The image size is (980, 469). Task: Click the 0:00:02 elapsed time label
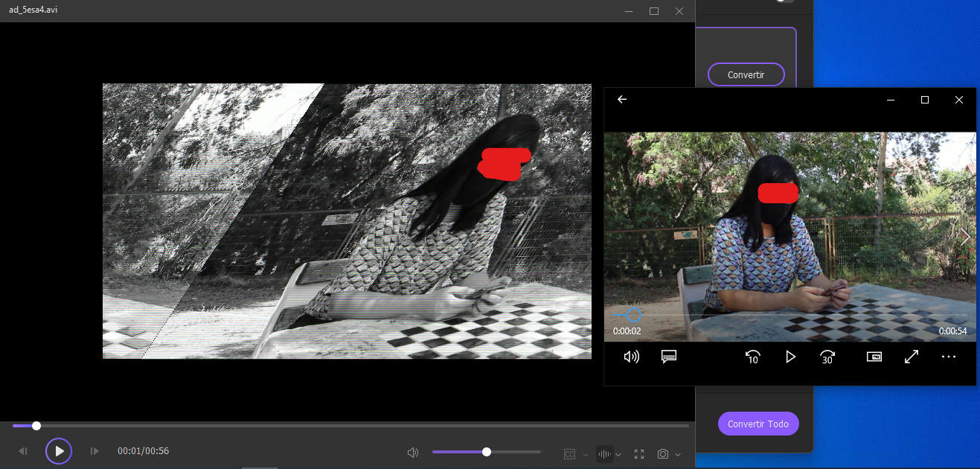tap(627, 331)
